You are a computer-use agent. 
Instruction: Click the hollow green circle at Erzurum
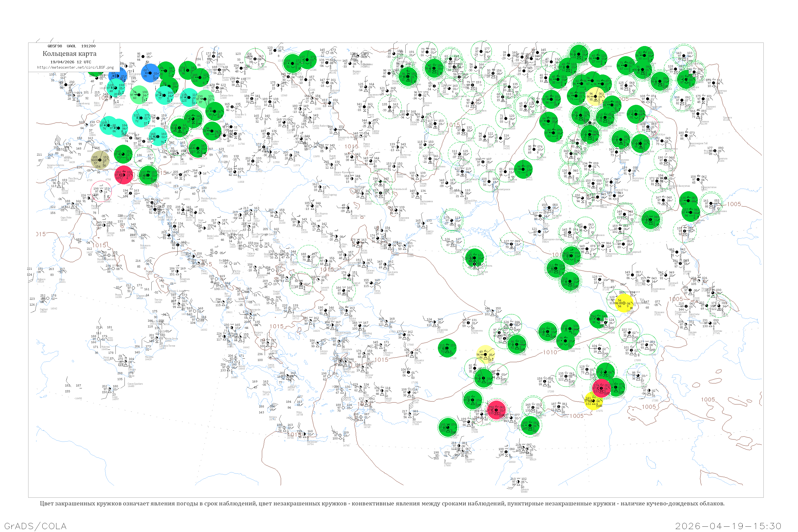click(600, 349)
